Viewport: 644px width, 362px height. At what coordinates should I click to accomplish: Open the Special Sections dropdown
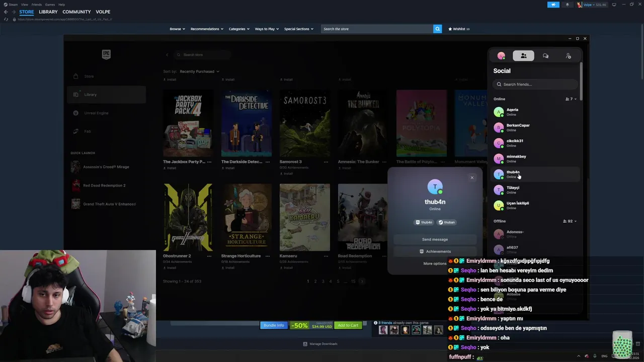(x=299, y=29)
